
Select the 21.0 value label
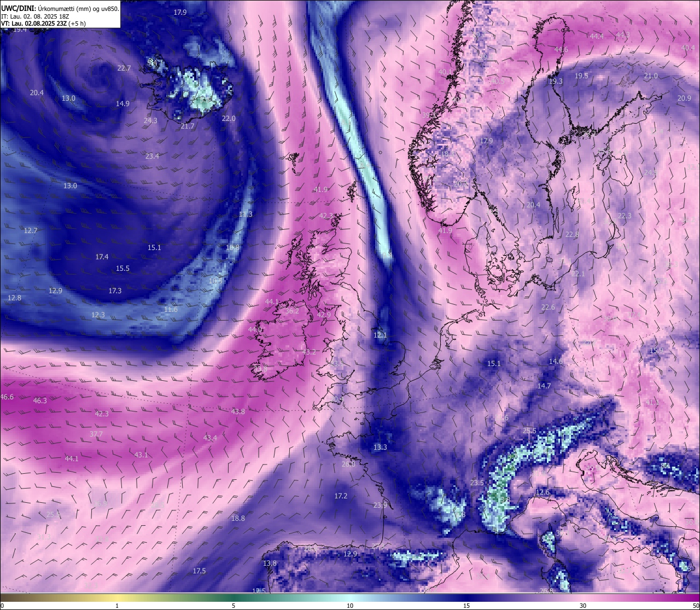pyautogui.click(x=651, y=76)
